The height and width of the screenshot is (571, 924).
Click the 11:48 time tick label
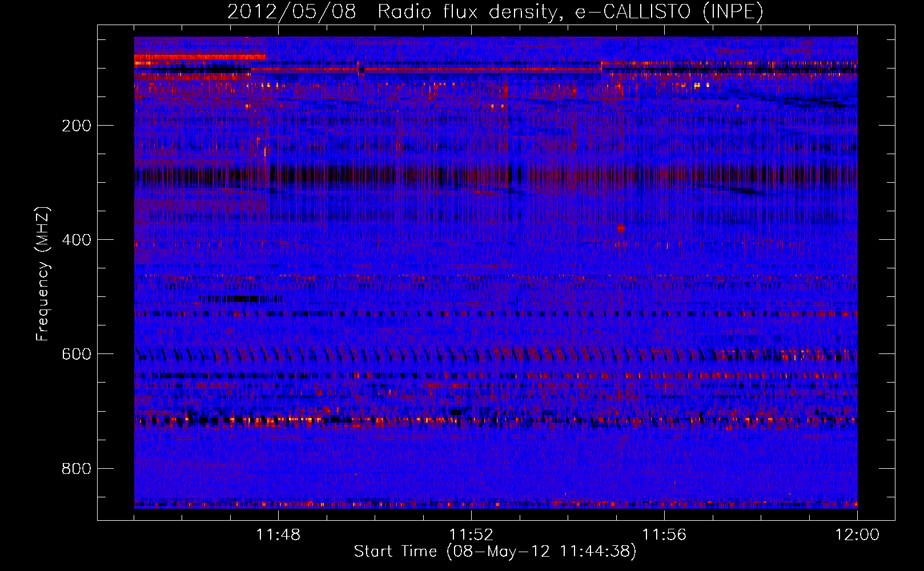278,535
